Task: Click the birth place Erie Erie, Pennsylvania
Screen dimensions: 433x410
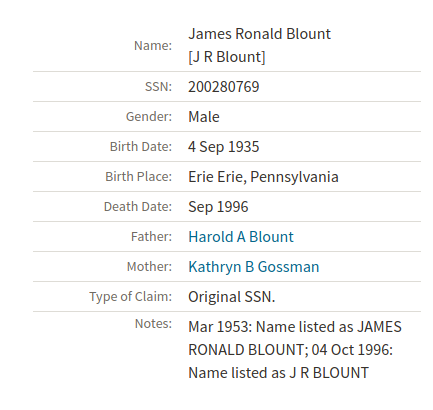Action: 263,177
